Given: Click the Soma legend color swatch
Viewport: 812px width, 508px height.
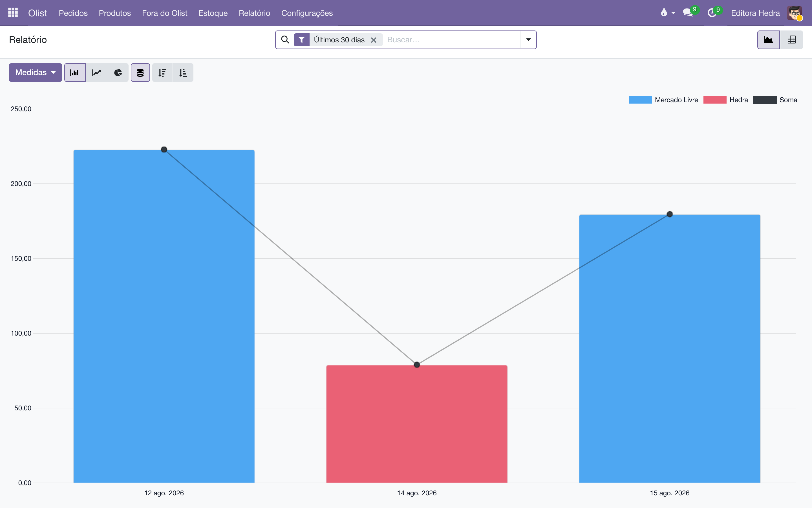Looking at the screenshot, I should coord(765,100).
